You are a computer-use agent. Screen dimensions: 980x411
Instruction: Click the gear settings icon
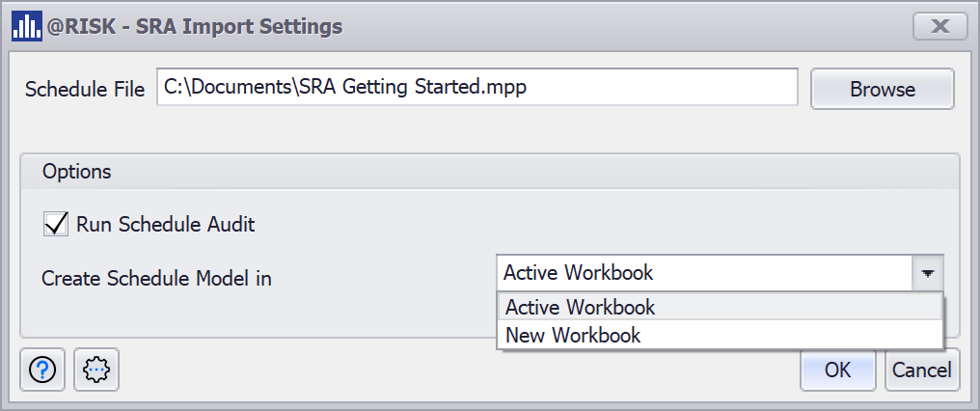click(96, 370)
